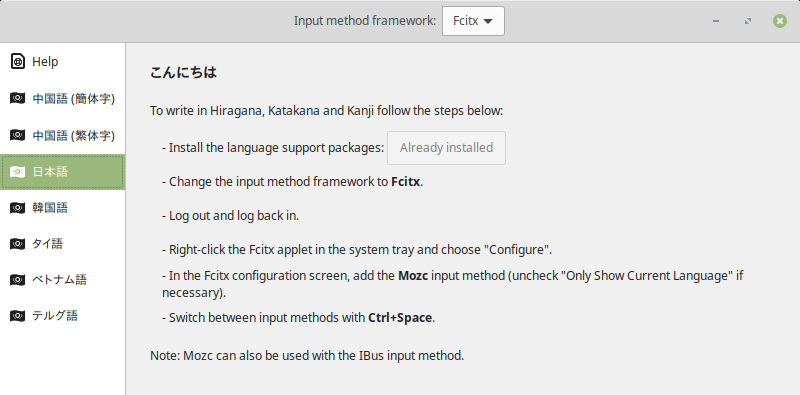Image resolution: width=800 pixels, height=395 pixels.
Task: Open the Input method framework dropdown
Action: coord(473,21)
